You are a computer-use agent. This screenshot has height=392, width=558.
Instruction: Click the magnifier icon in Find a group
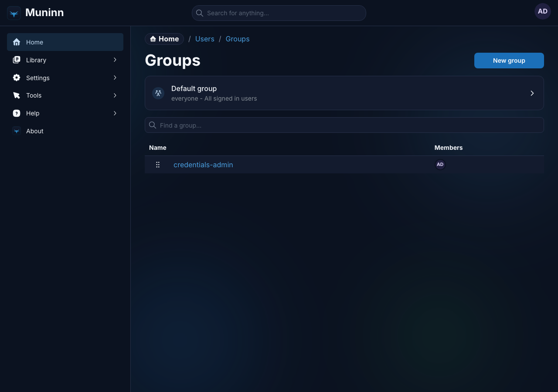click(x=153, y=125)
